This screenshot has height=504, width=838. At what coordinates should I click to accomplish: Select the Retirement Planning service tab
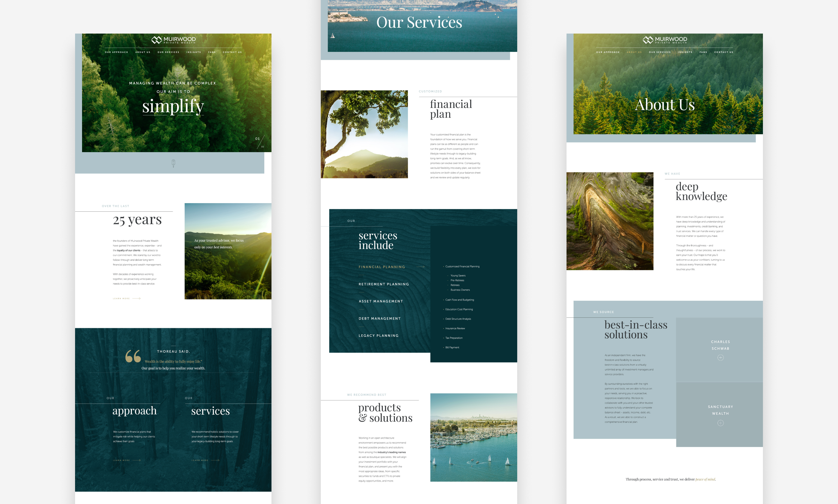pos(383,284)
